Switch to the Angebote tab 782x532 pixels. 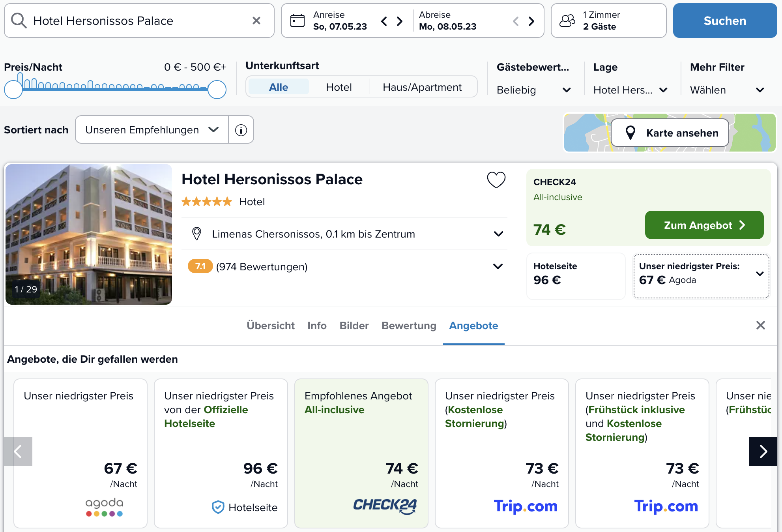[x=473, y=326]
